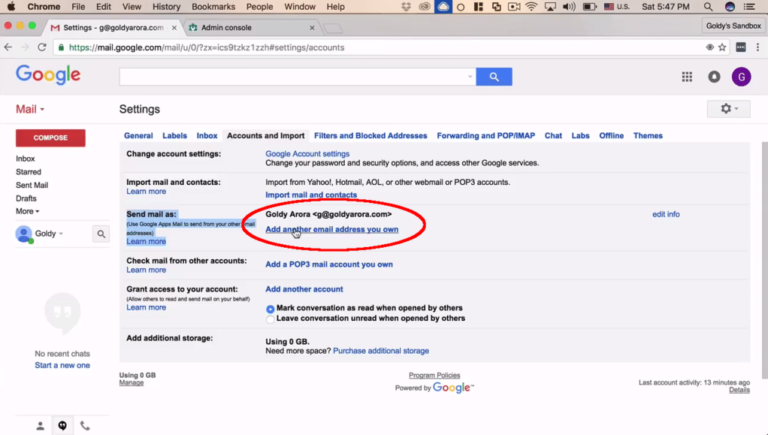Click the chat search magnifier icon
This screenshot has width=768, height=435.
(101, 234)
